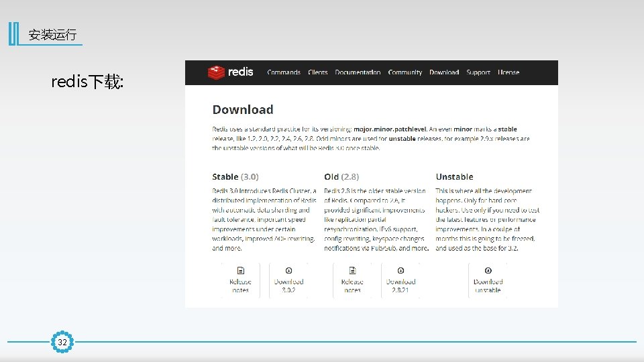
Task: Download Redis 2.8.21
Action: coord(400,280)
